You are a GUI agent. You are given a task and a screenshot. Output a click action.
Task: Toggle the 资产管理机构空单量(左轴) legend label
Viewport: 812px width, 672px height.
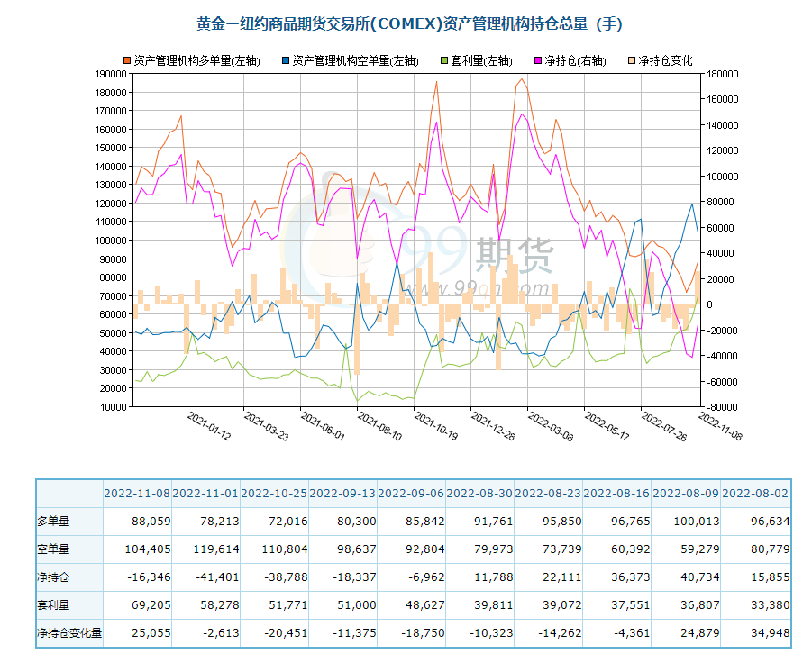[355, 60]
